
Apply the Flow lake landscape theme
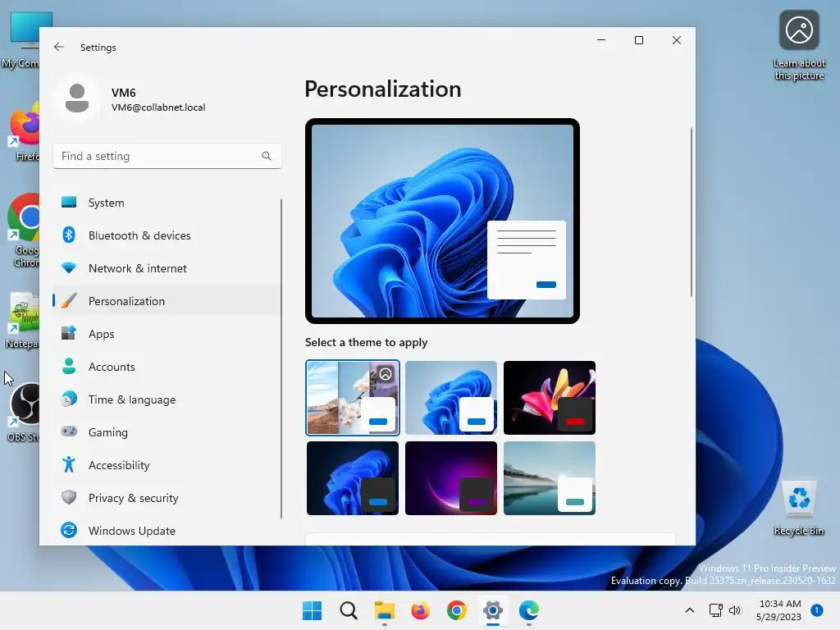coord(550,478)
